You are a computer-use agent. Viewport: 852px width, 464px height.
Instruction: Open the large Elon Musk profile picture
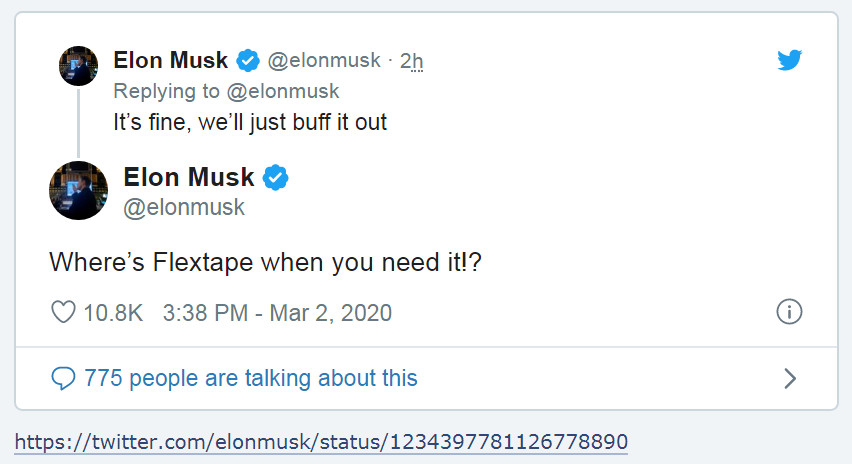pos(78,190)
